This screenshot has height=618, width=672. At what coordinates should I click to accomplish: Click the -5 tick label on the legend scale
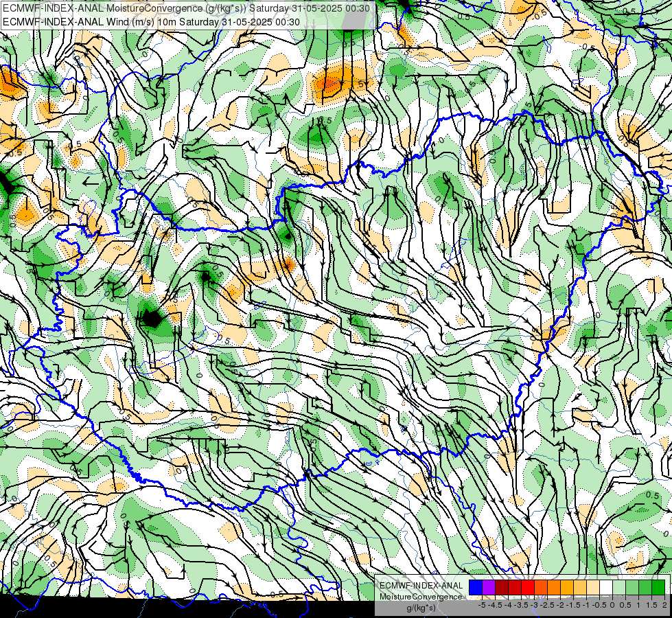point(482,605)
